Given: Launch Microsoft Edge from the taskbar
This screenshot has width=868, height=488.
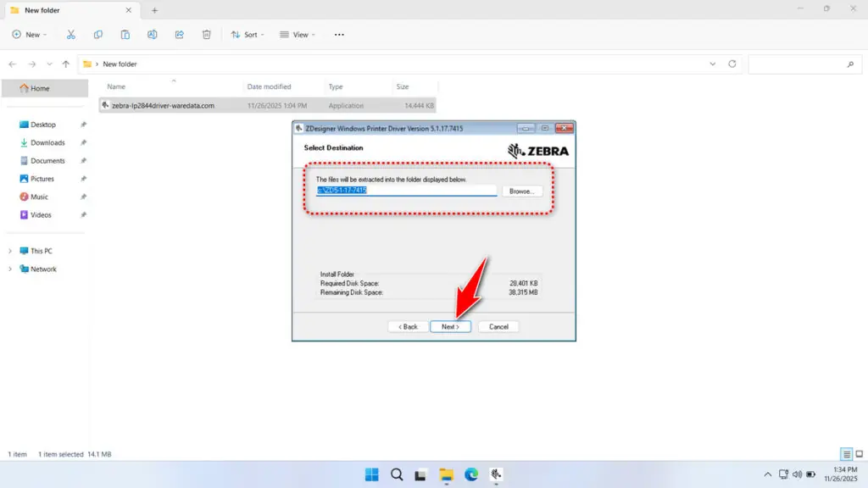Looking at the screenshot, I should click(x=472, y=474).
